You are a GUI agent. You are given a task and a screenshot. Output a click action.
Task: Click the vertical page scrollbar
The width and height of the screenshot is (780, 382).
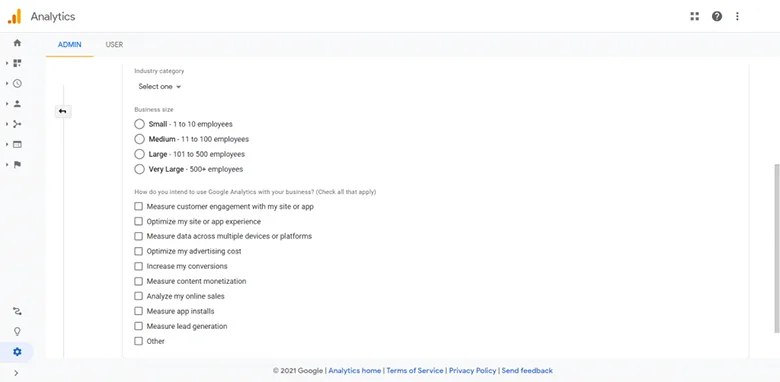777,248
